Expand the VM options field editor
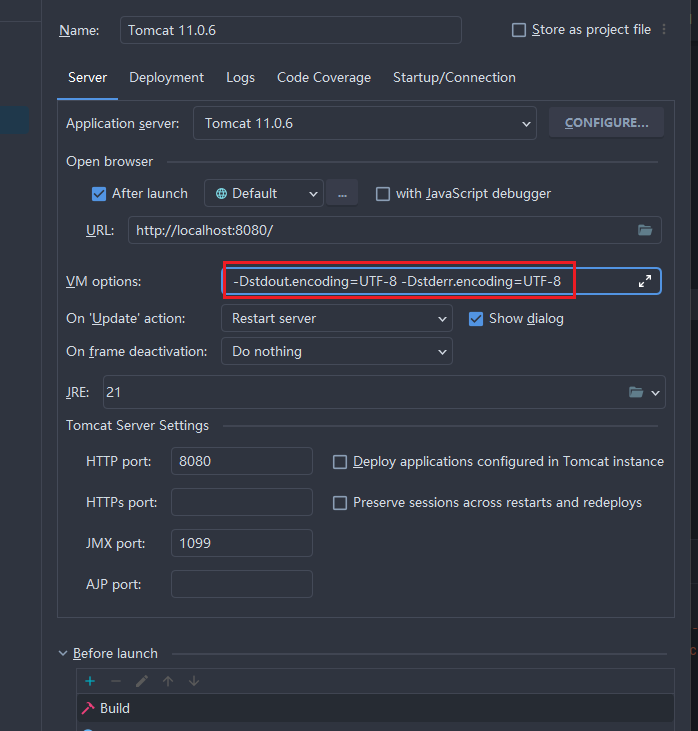 pos(644,281)
